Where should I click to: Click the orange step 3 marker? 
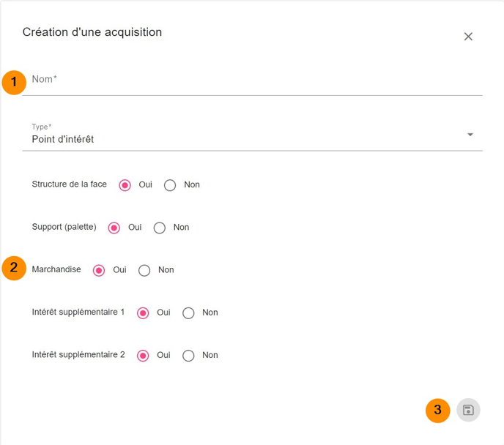438,410
